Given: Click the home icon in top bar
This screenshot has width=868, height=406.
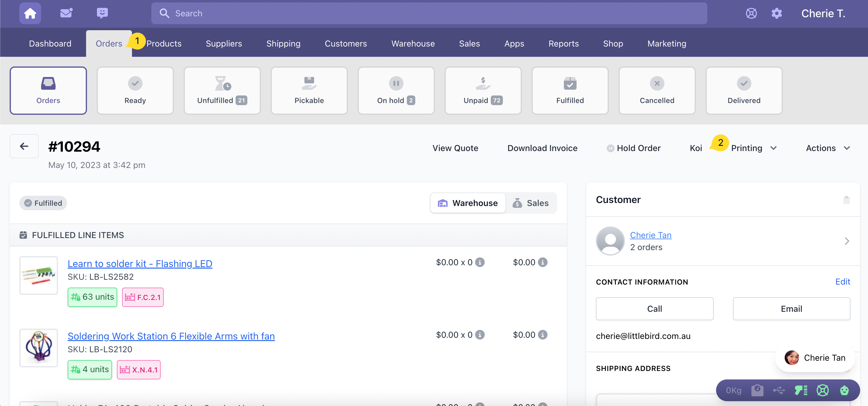Looking at the screenshot, I should pyautogui.click(x=30, y=14).
